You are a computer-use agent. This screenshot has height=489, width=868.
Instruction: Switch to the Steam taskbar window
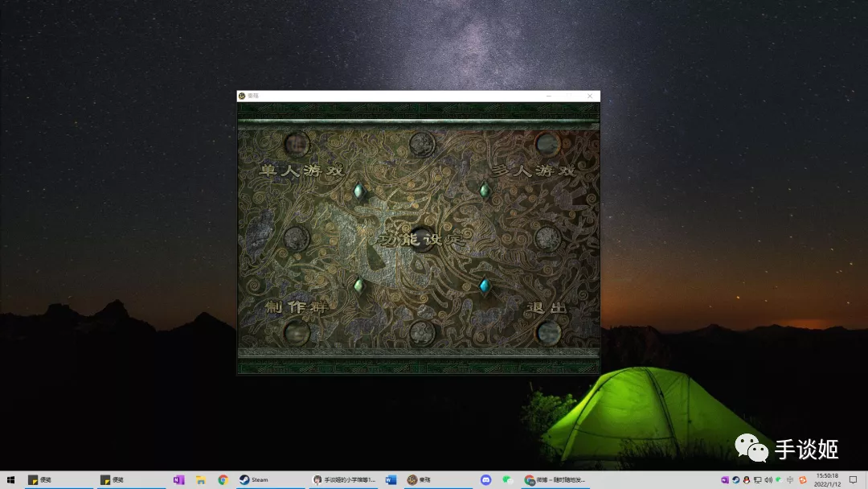click(269, 480)
